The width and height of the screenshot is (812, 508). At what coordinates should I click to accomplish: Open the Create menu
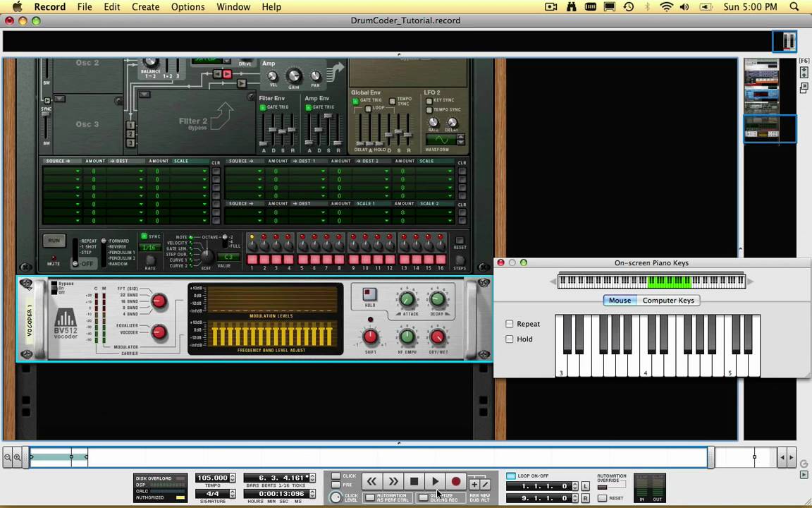(145, 7)
